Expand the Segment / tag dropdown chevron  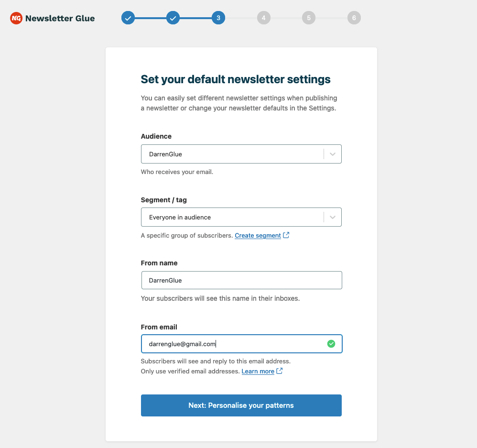pos(333,217)
